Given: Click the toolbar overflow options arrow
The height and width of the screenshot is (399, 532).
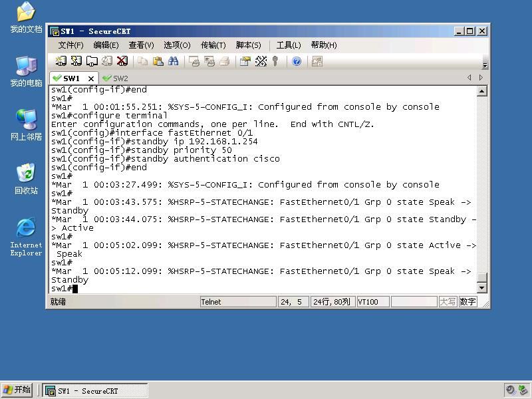Looking at the screenshot, I should [485, 65].
